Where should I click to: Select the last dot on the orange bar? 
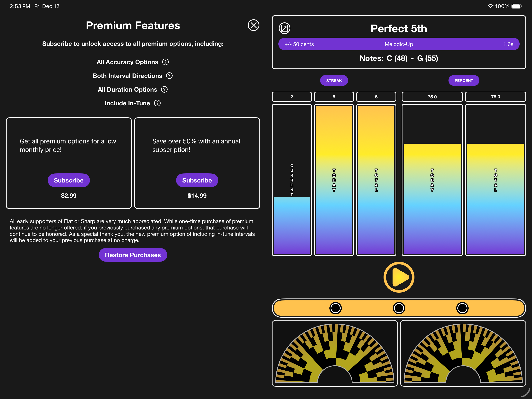[462, 308]
